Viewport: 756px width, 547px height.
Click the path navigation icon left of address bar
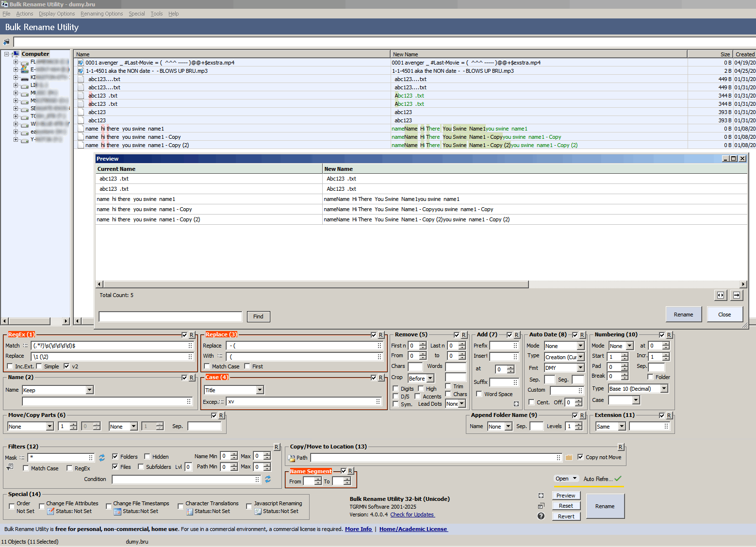pyautogui.click(x=6, y=42)
